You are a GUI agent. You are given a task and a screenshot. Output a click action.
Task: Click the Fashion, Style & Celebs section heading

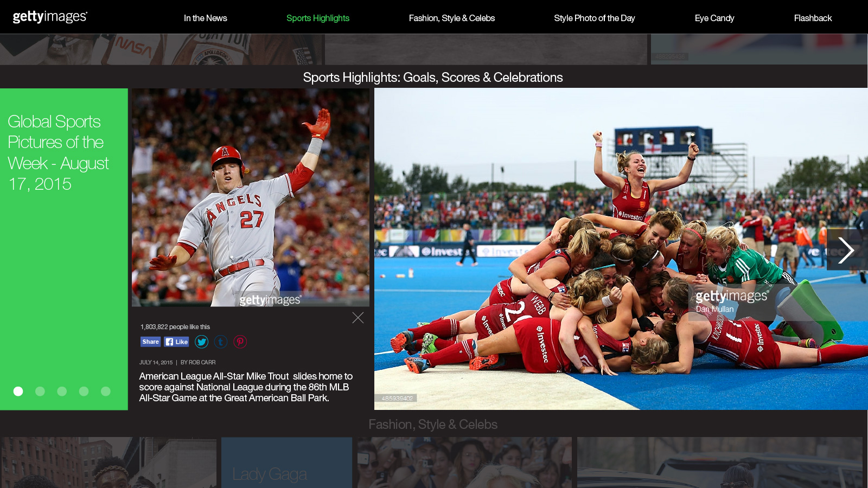click(x=433, y=424)
